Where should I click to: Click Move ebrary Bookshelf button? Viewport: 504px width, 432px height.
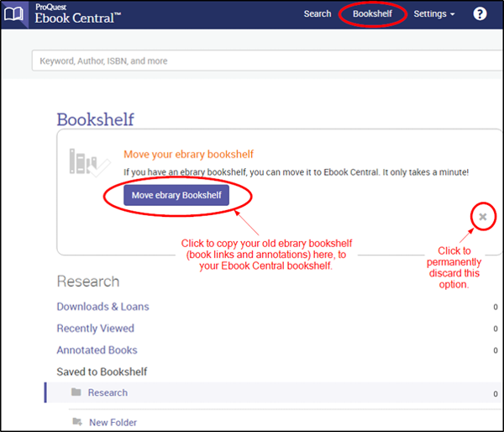176,195
